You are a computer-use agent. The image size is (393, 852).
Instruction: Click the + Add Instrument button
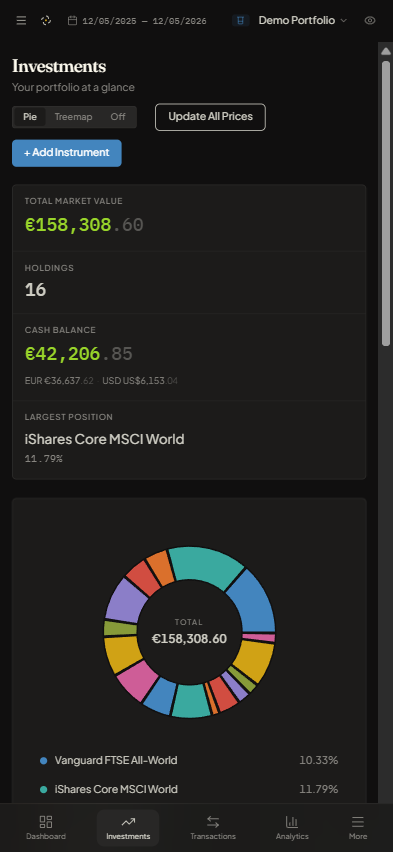coord(67,153)
